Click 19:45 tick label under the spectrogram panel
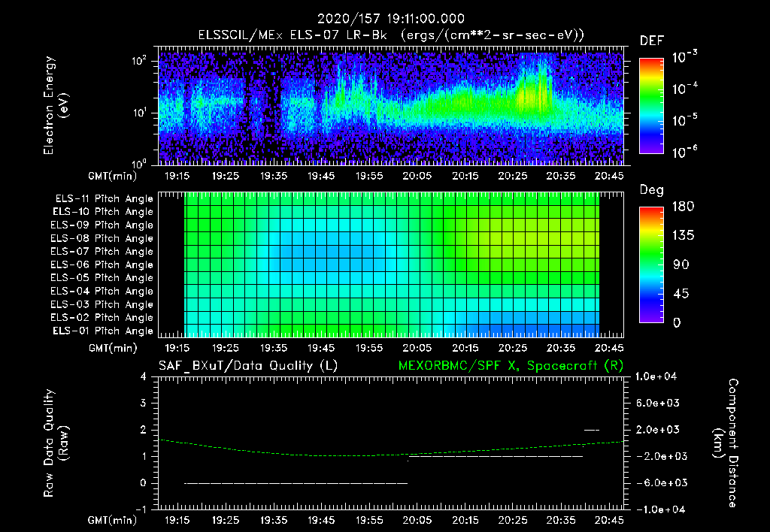 (x=321, y=176)
